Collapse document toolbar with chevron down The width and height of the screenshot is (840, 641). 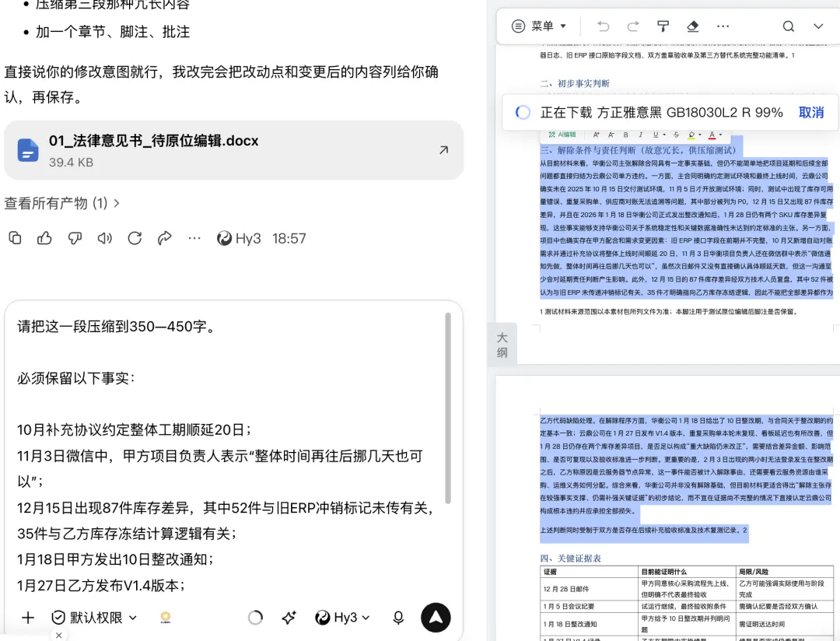click(x=818, y=26)
